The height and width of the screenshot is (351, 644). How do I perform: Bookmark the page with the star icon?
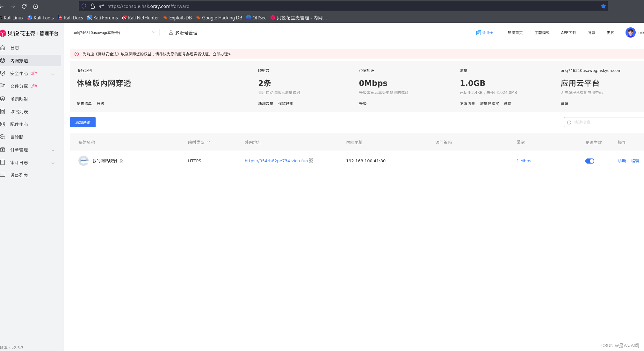click(603, 6)
